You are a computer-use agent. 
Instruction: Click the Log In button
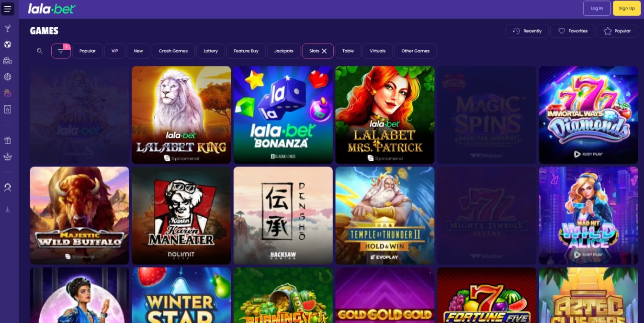(597, 8)
